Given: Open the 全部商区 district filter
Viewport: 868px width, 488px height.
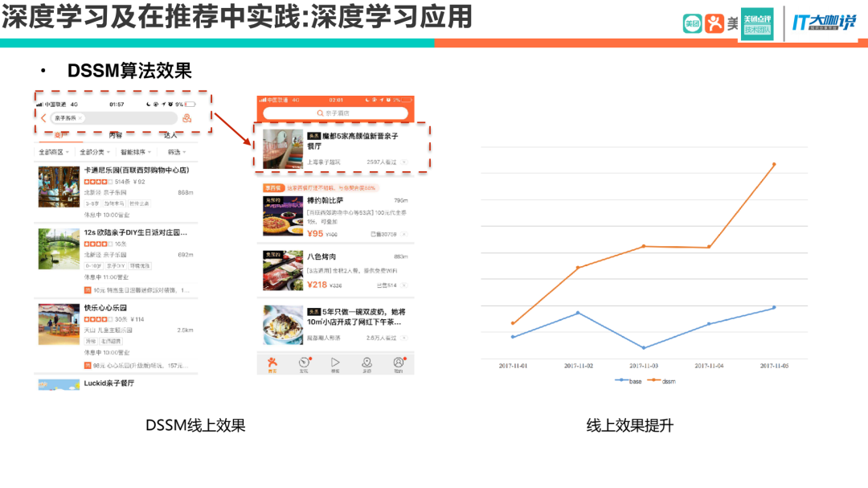Looking at the screenshot, I should pyautogui.click(x=54, y=152).
